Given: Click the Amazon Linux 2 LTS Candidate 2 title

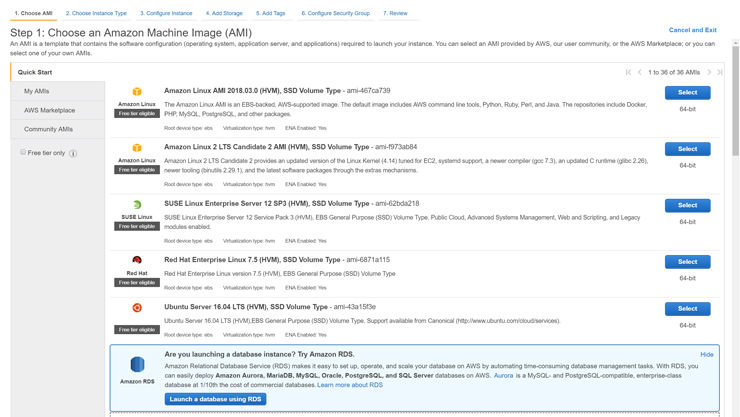Looking at the screenshot, I should [x=291, y=147].
